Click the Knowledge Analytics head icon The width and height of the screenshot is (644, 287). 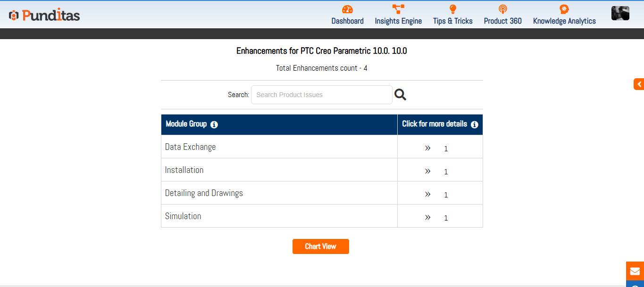tap(564, 9)
